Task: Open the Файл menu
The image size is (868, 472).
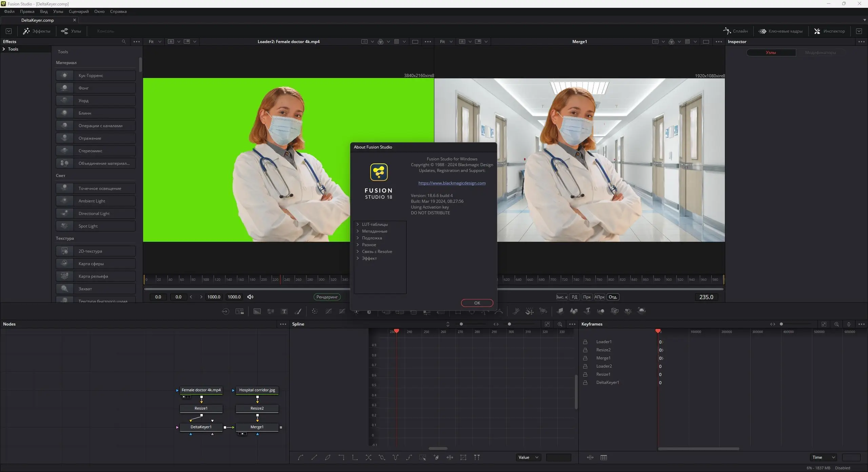Action: tap(9, 11)
